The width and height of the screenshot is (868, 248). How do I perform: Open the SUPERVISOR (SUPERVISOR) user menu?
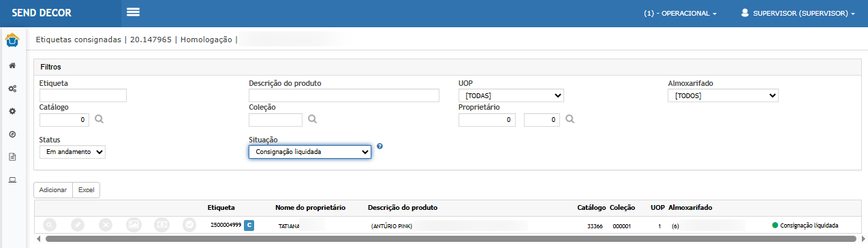[798, 13]
